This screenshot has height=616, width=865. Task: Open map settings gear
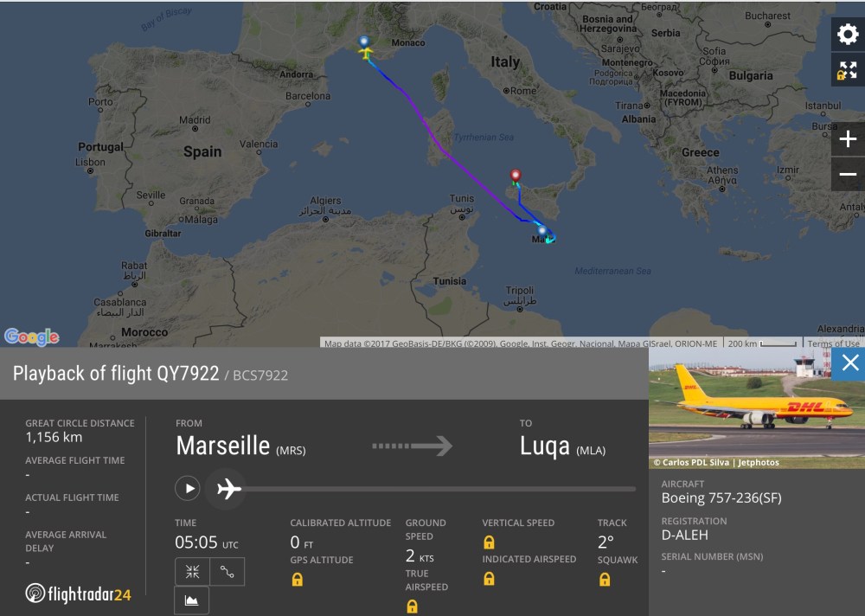tap(847, 35)
